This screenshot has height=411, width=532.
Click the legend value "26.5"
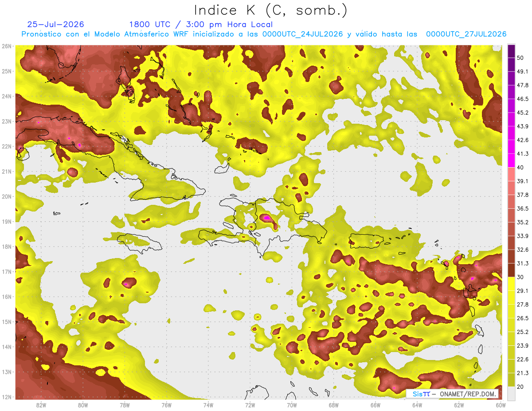[523, 318]
